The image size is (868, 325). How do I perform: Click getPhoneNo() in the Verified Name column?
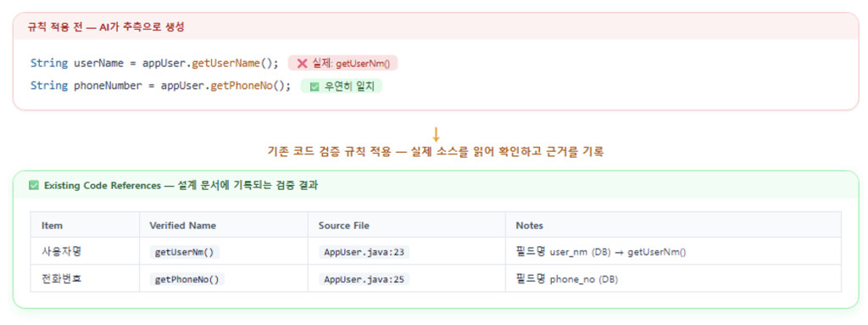(x=187, y=279)
